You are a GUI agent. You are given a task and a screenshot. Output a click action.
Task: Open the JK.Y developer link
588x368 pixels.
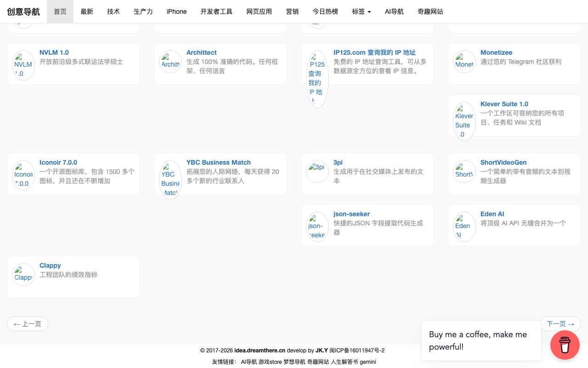pos(322,351)
